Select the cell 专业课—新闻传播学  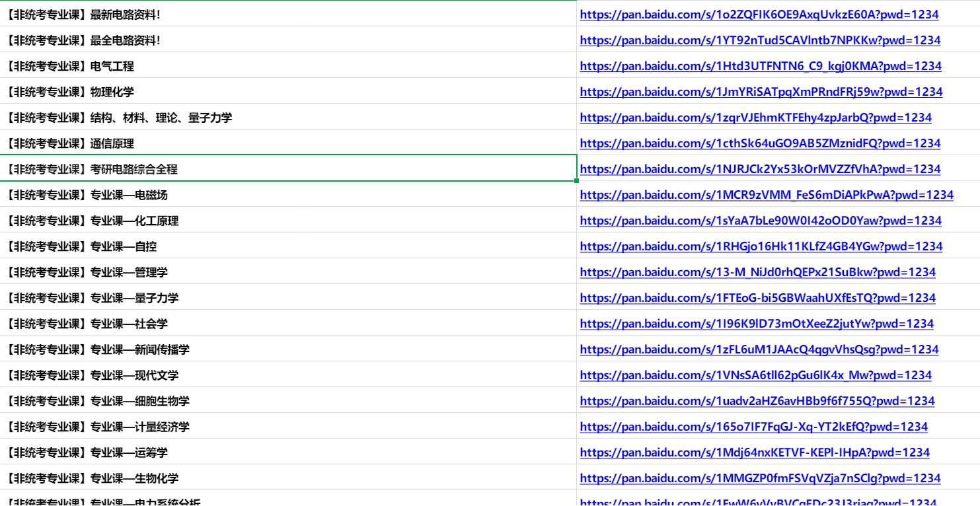click(288, 349)
